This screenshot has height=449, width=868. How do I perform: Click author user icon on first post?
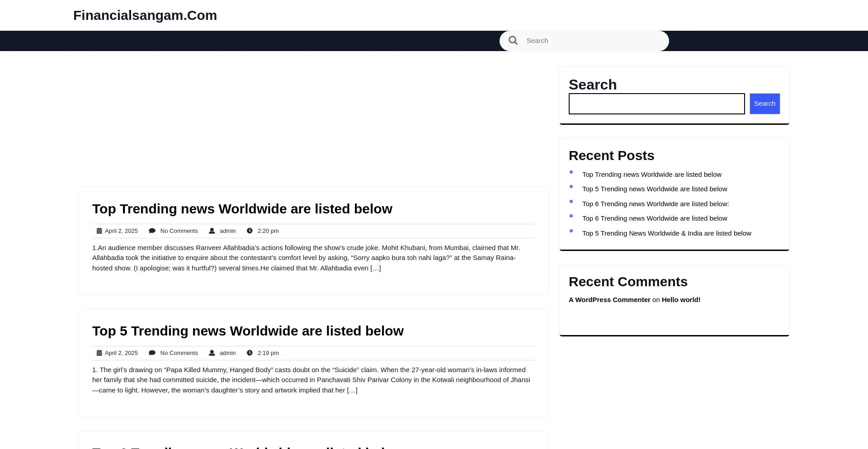tap(212, 231)
